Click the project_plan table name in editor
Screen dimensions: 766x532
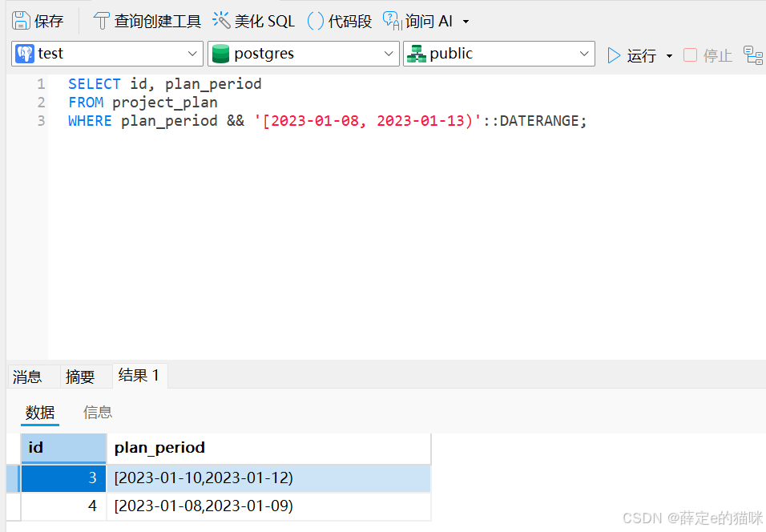[165, 103]
